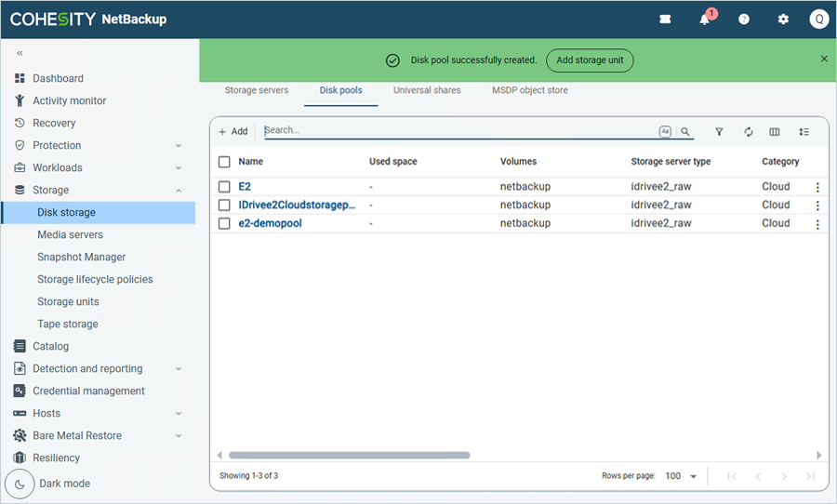Open the notifications bell icon
837x504 pixels.
pyautogui.click(x=705, y=20)
